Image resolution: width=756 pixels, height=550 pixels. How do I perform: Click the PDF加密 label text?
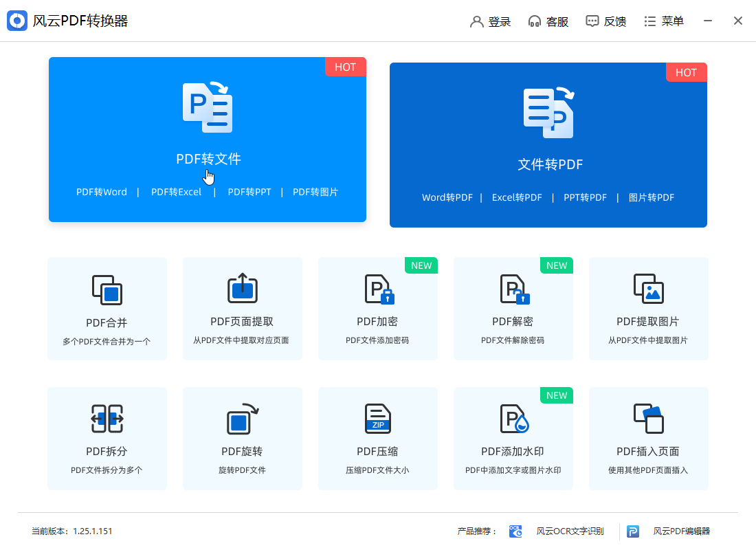[x=377, y=321]
